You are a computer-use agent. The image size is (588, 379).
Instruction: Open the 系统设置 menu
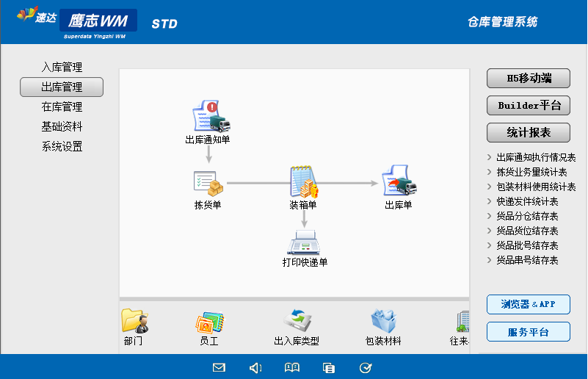[62, 146]
